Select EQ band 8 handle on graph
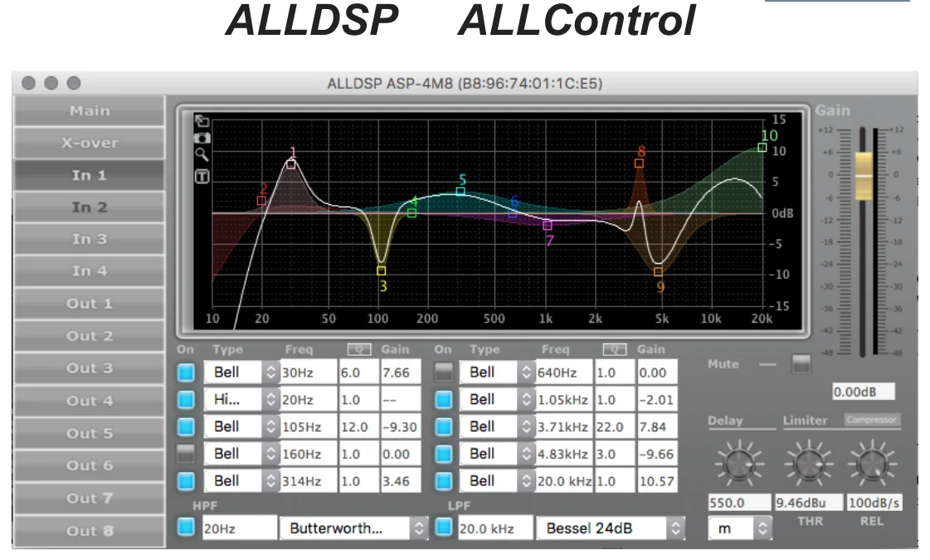The image size is (930, 560). 639,163
